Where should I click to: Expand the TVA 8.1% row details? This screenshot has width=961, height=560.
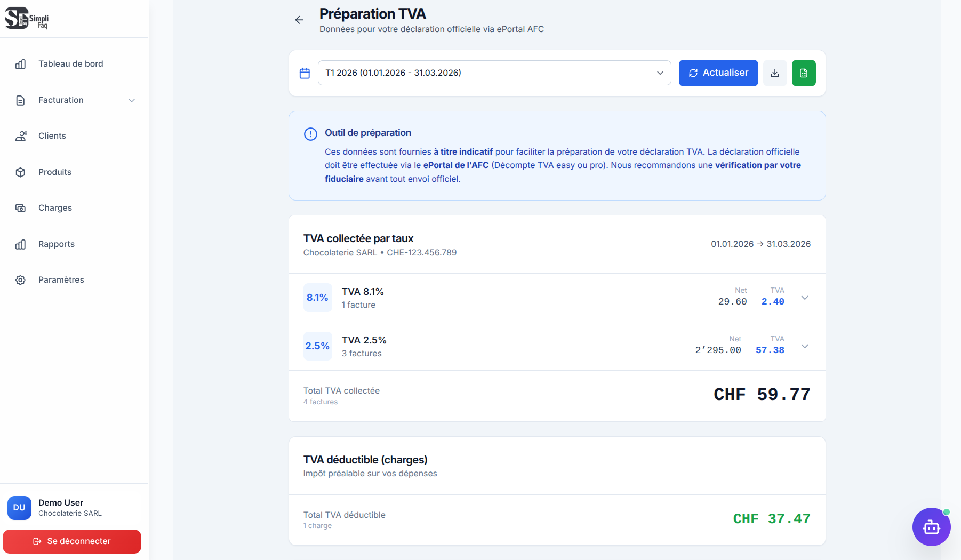tap(805, 298)
